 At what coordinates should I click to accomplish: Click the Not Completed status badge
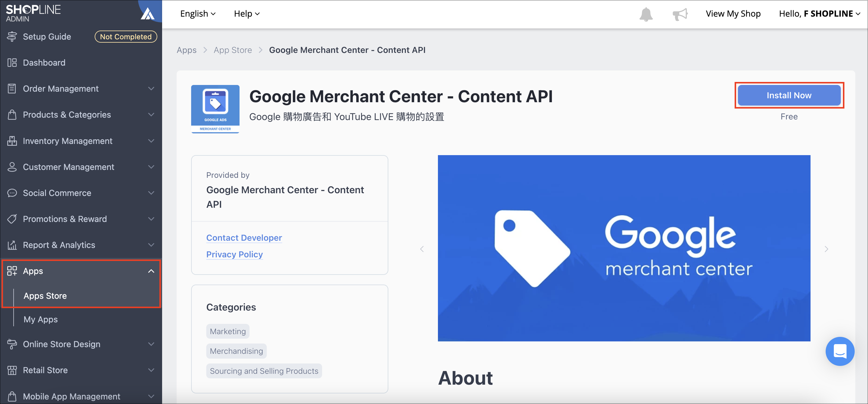coord(126,37)
